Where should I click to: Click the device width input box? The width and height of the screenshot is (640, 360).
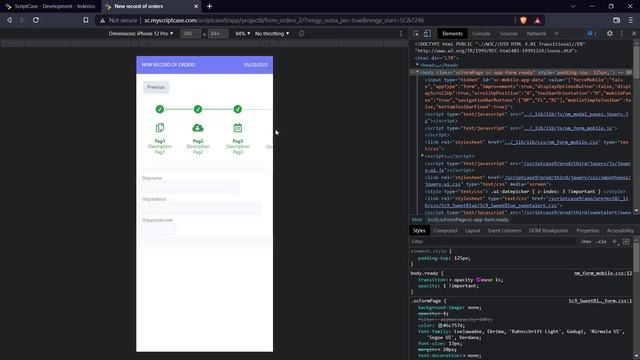click(191, 33)
